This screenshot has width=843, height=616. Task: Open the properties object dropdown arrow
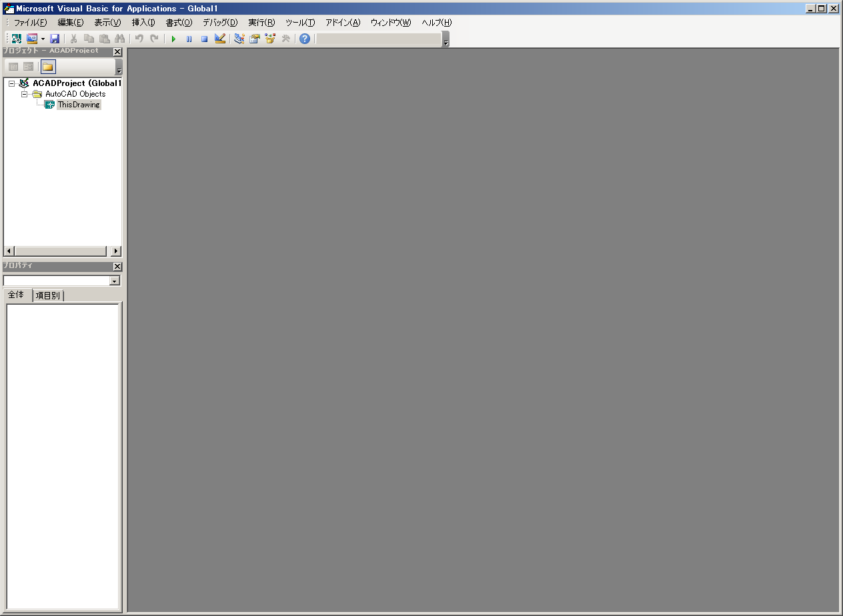tap(114, 281)
